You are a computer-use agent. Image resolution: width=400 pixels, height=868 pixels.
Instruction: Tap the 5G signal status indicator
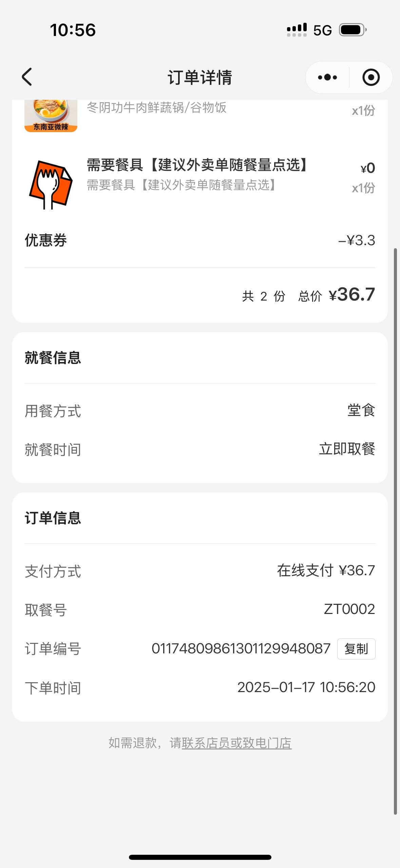point(322,31)
